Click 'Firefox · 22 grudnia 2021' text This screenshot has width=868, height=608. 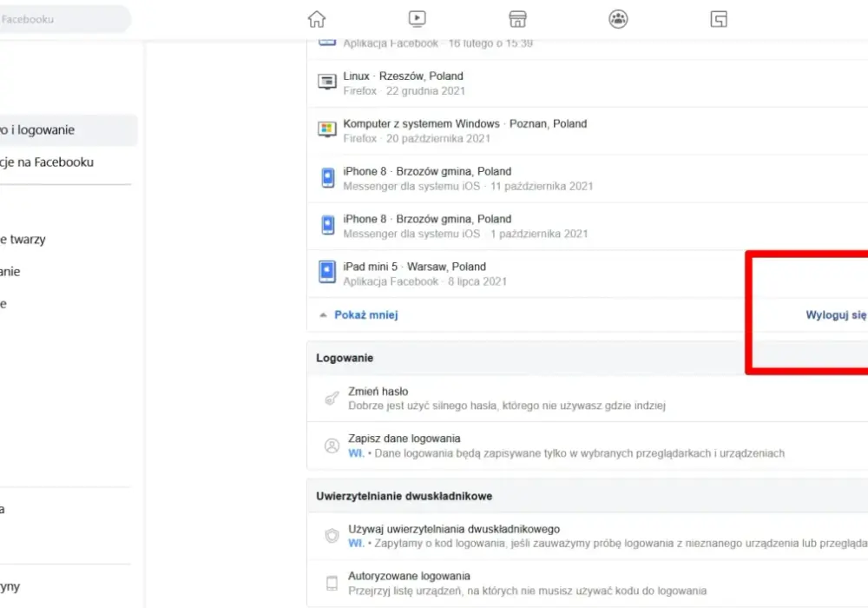click(x=404, y=91)
